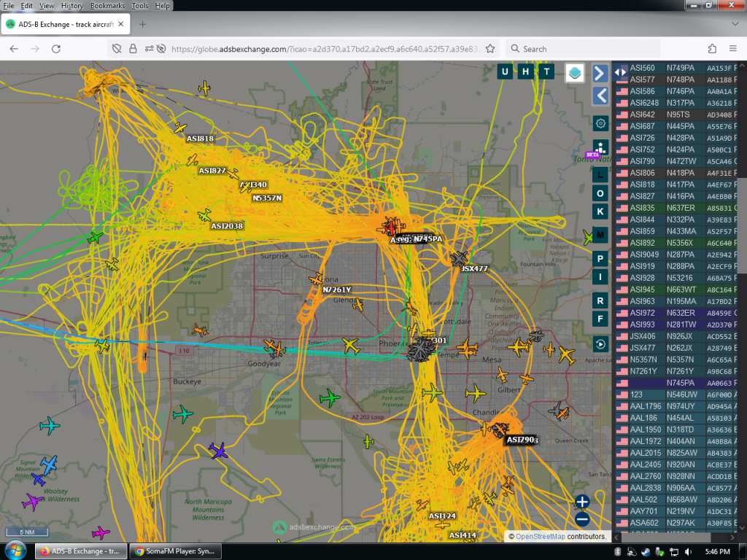Toggle the L map option
Image resolution: width=747 pixels, height=560 pixels.
tap(600, 175)
